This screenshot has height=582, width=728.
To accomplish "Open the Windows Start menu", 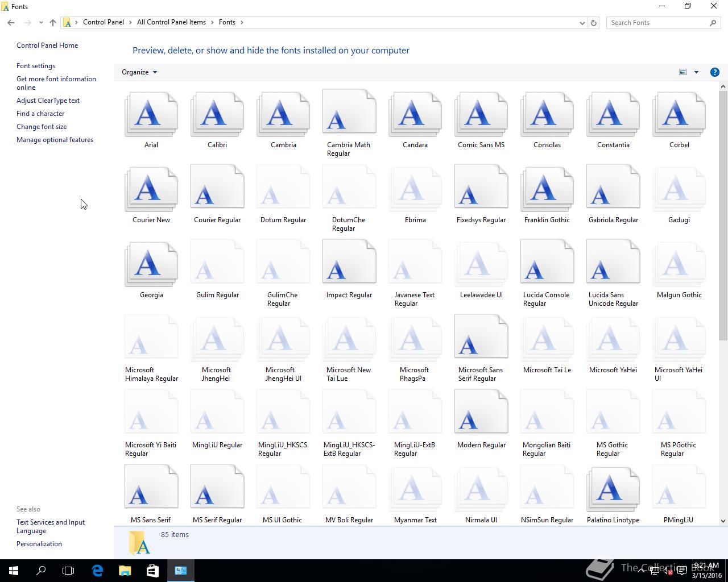I will (x=14, y=571).
